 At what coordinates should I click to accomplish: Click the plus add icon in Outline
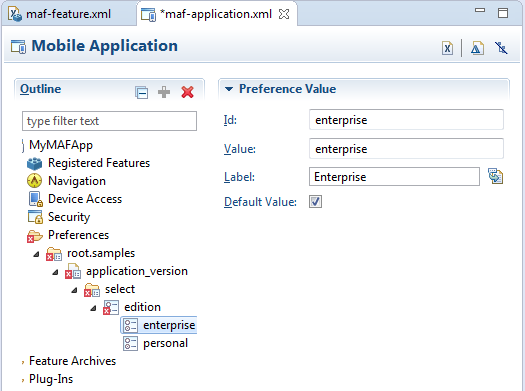point(164,92)
